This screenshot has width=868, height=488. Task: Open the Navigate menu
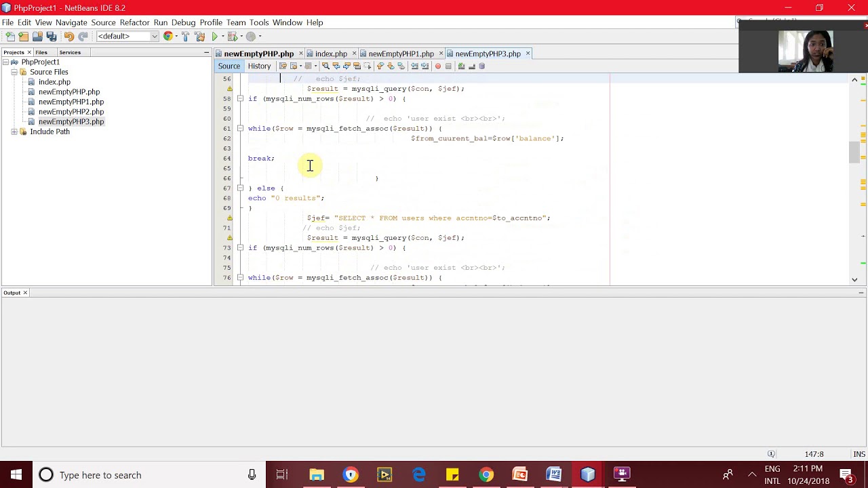pyautogui.click(x=71, y=22)
